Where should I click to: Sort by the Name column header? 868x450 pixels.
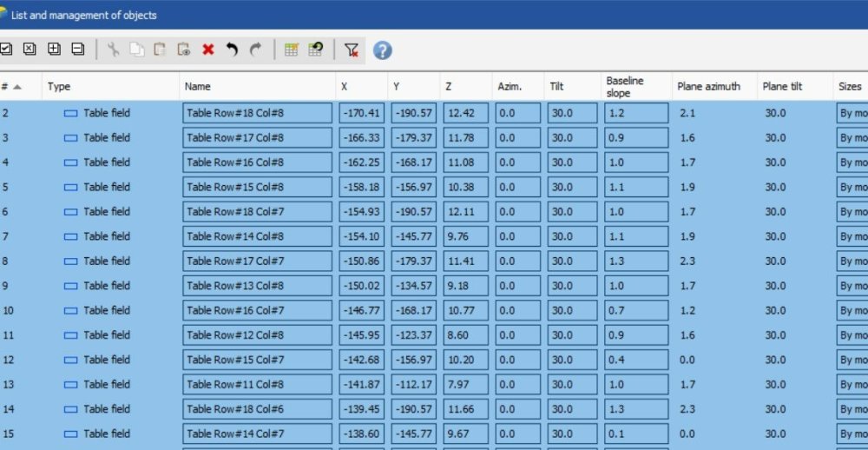pyautogui.click(x=198, y=87)
